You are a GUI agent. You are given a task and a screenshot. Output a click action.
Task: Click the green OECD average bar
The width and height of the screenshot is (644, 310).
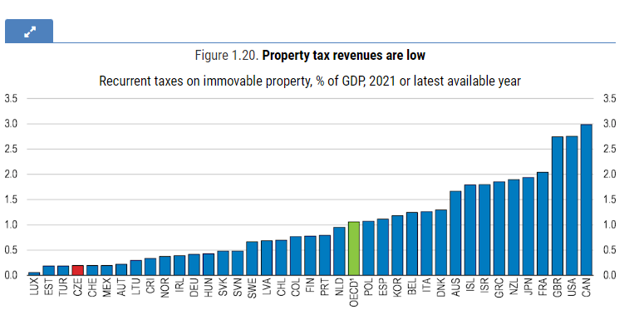pos(354,248)
